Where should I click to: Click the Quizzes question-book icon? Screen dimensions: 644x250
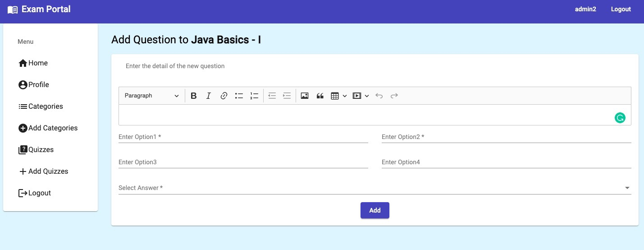tap(23, 150)
